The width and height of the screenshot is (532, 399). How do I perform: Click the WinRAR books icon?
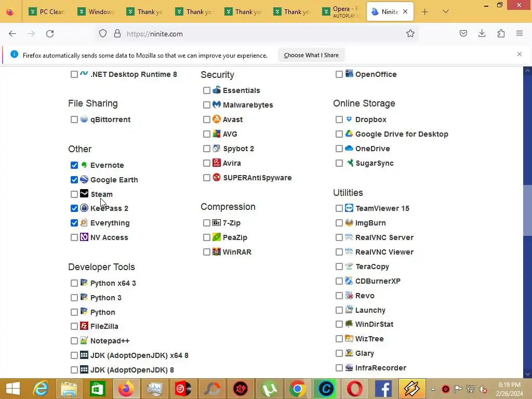(x=217, y=252)
